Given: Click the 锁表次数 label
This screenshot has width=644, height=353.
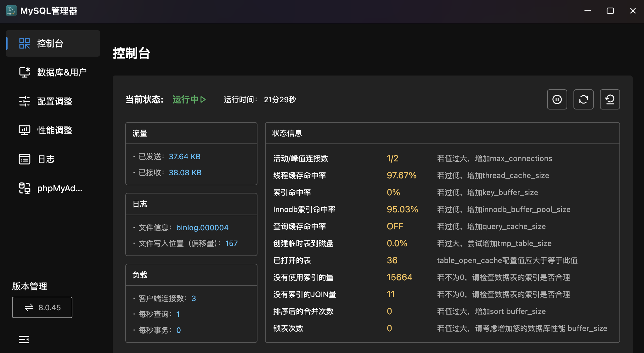Looking at the screenshot, I should pos(288,328).
